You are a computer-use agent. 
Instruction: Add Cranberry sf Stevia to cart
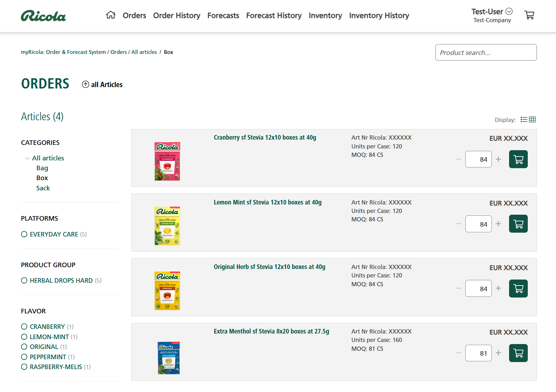click(x=518, y=159)
